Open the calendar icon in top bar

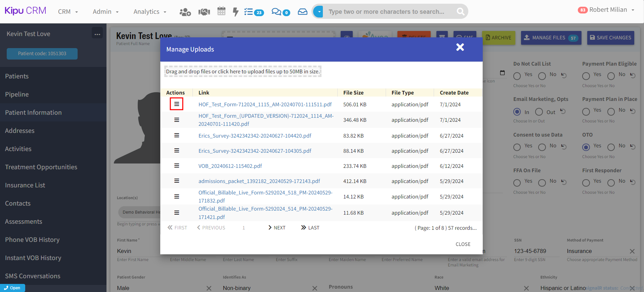[221, 11]
